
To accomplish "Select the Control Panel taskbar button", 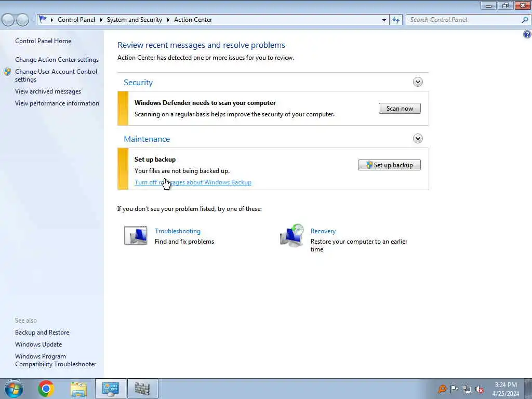I will [x=111, y=389].
